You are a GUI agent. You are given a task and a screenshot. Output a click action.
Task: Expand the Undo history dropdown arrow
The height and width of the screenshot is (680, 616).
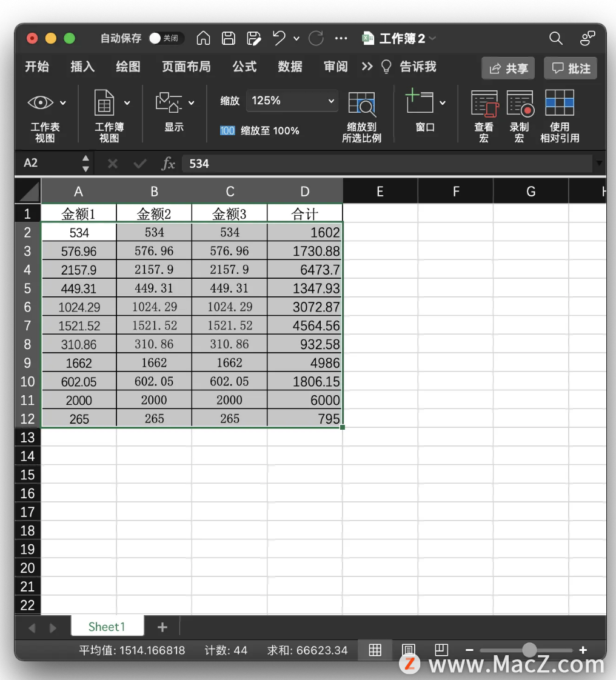pos(296,39)
